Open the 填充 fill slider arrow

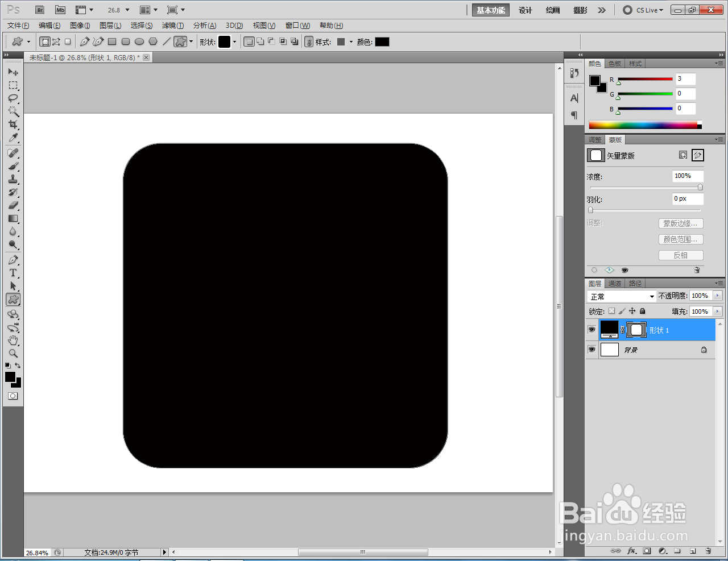coord(717,311)
